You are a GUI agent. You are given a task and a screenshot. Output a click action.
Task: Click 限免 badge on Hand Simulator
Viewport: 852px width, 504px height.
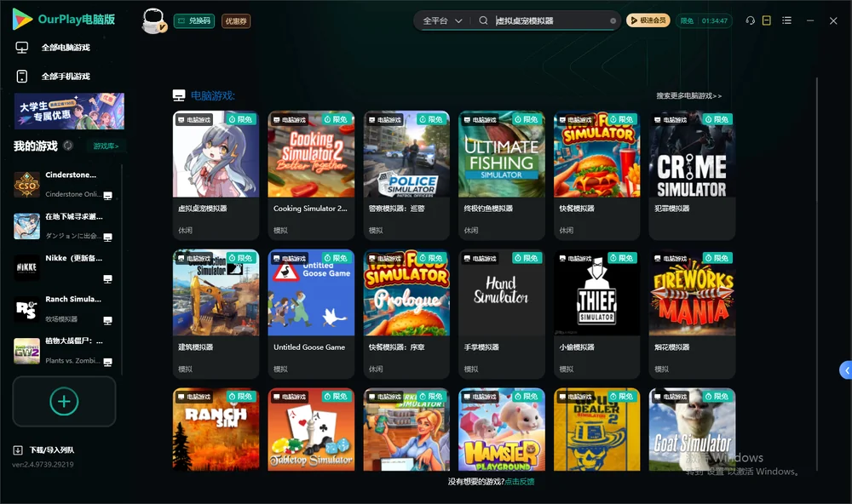click(526, 258)
